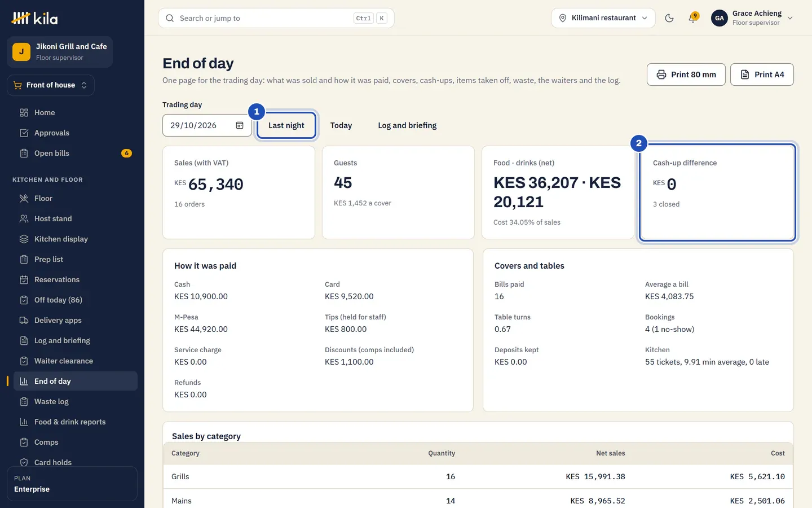Open the Jikoni Grill and Cafe workspace selector

[60, 52]
